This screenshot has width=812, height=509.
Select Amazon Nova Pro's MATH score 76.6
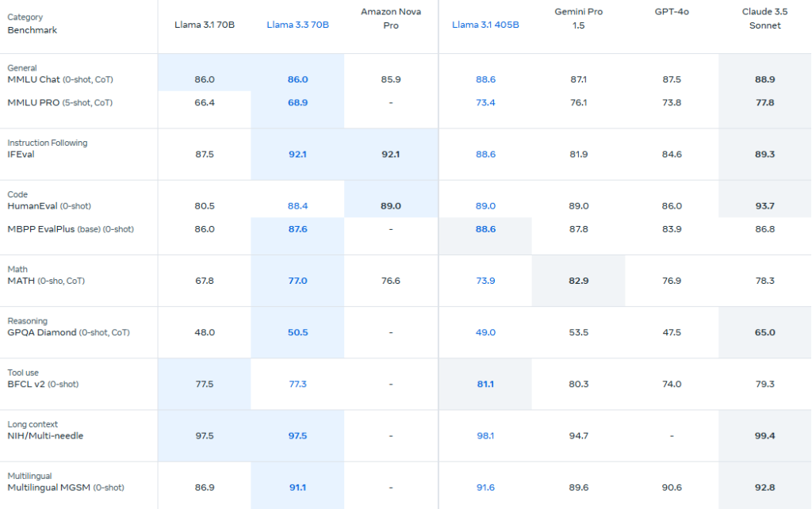click(391, 281)
